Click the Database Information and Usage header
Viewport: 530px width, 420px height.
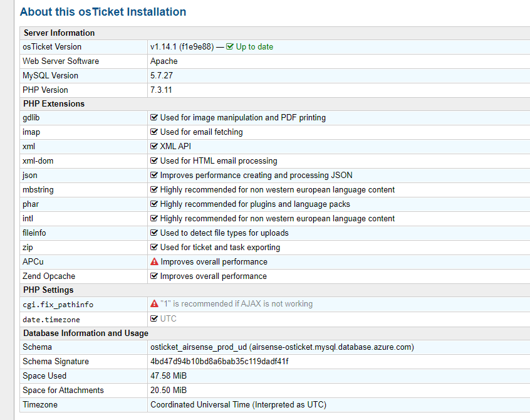click(x=86, y=333)
